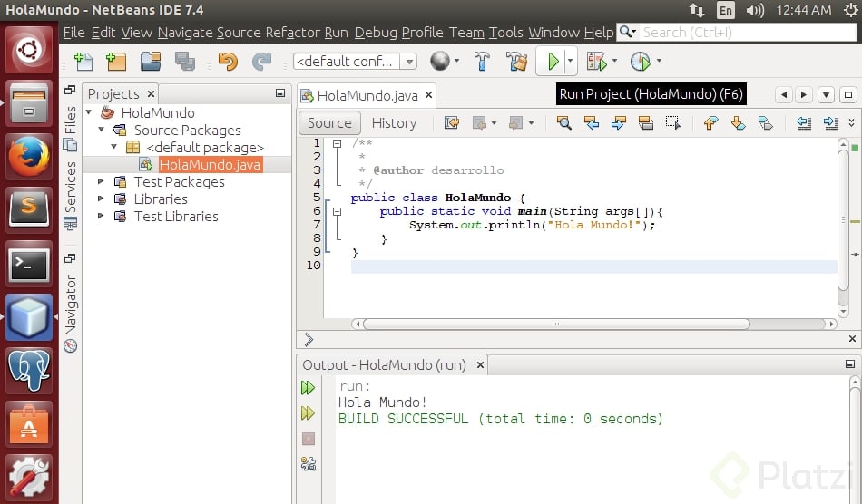Open the Refactor menu
The height and width of the screenshot is (504, 862).
pyautogui.click(x=292, y=33)
